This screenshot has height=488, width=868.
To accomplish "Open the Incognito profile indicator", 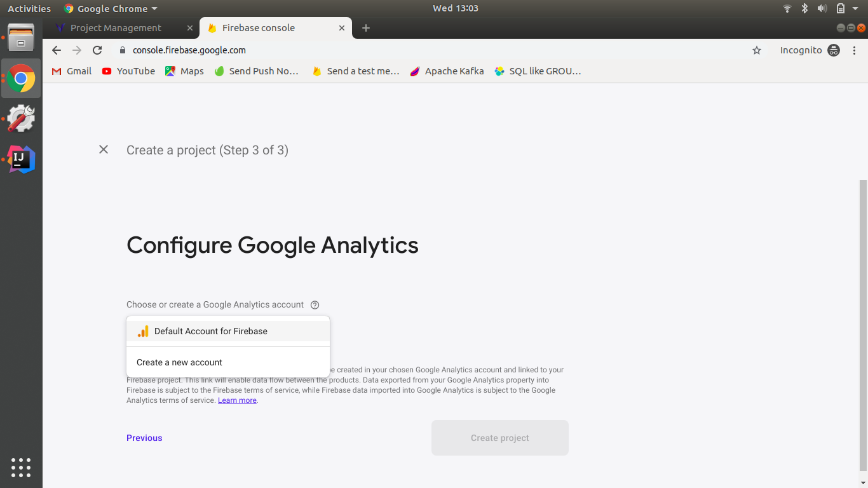I will [810, 50].
